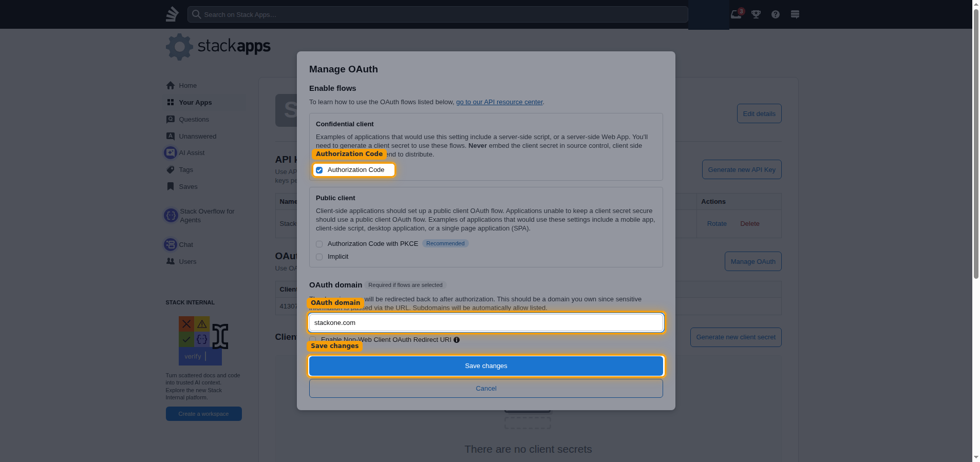This screenshot has height=462, width=980.
Task: Click Save changes button
Action: (x=486, y=366)
